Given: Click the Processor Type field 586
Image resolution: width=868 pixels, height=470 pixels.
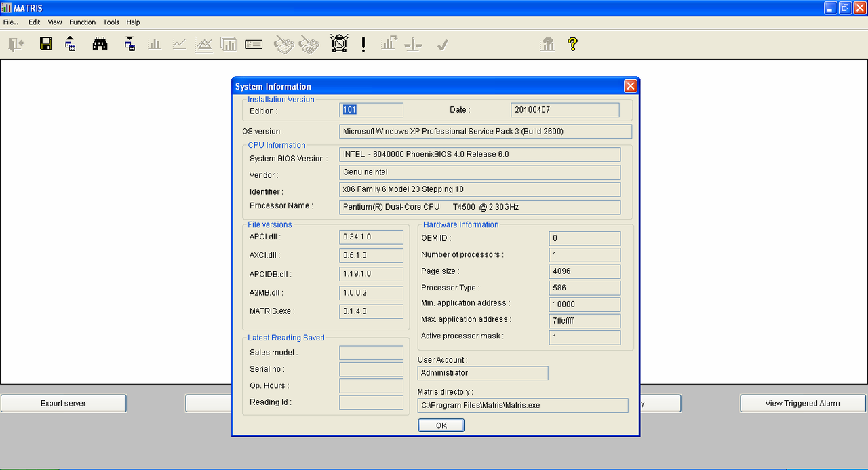Looking at the screenshot, I should 585,288.
